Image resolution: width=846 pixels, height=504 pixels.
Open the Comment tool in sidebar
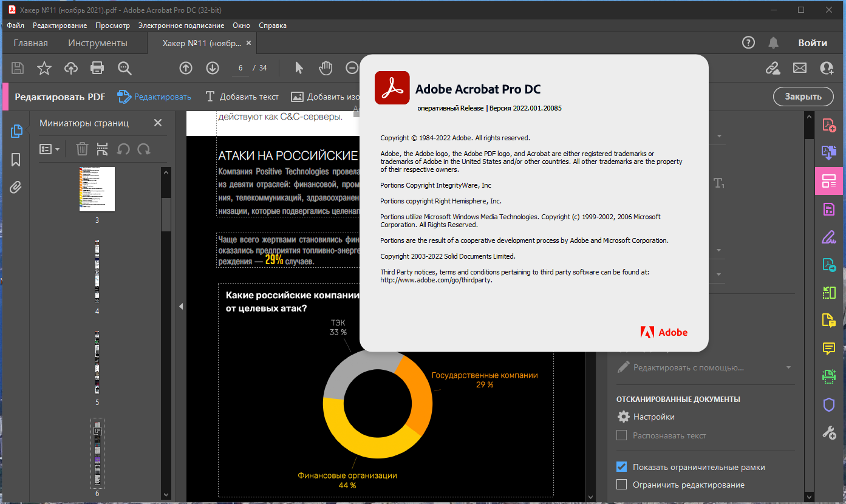(829, 349)
